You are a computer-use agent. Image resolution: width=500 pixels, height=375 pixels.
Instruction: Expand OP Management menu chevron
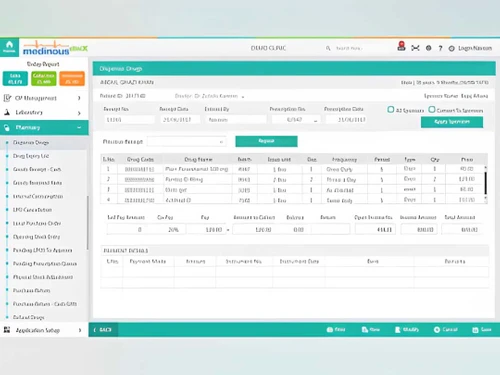(x=79, y=98)
